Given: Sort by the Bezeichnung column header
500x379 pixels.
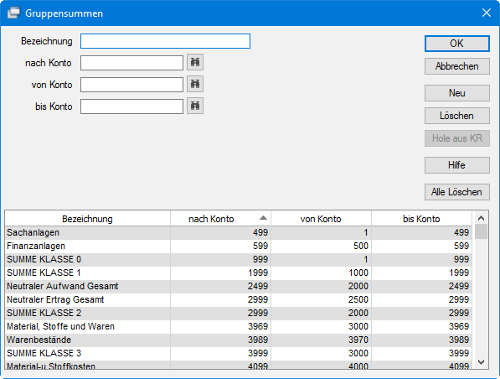Looking at the screenshot, I should click(x=88, y=219).
